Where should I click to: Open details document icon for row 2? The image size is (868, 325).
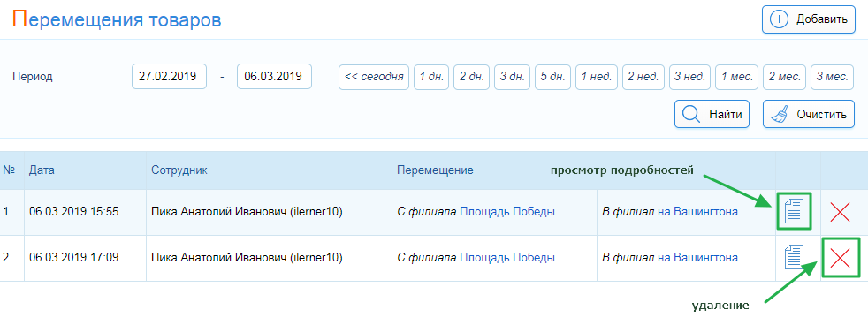795,258
